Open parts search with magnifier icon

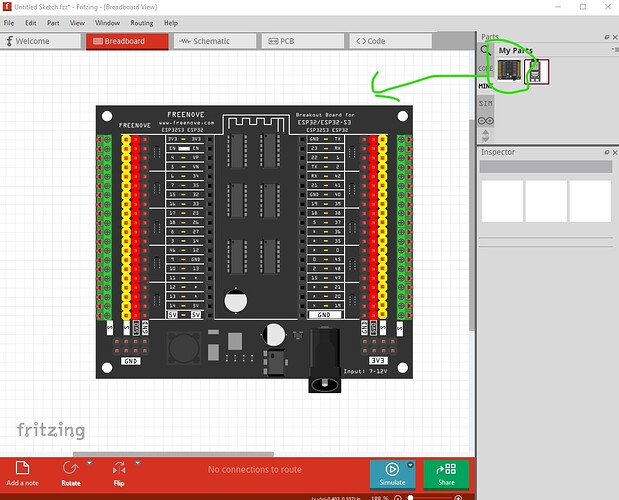[x=485, y=49]
